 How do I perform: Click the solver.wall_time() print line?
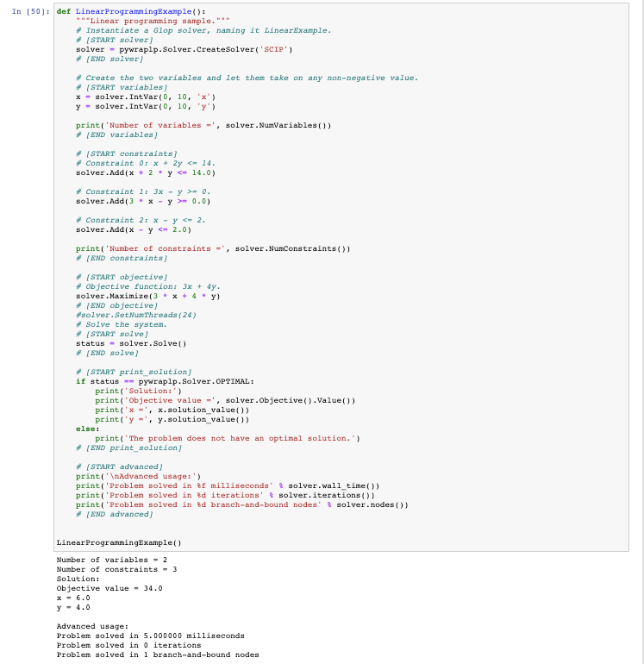click(x=228, y=485)
